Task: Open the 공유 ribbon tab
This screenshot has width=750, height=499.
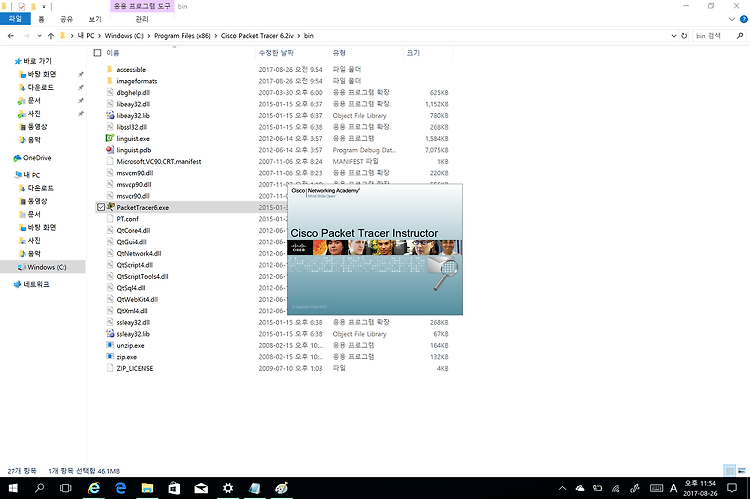Action: (x=66, y=19)
